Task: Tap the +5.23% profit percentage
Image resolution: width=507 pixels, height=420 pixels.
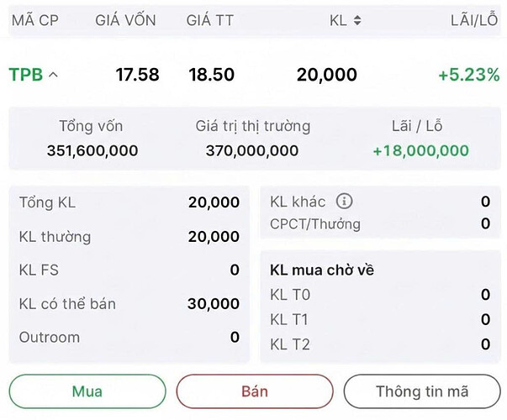Action: point(468,75)
